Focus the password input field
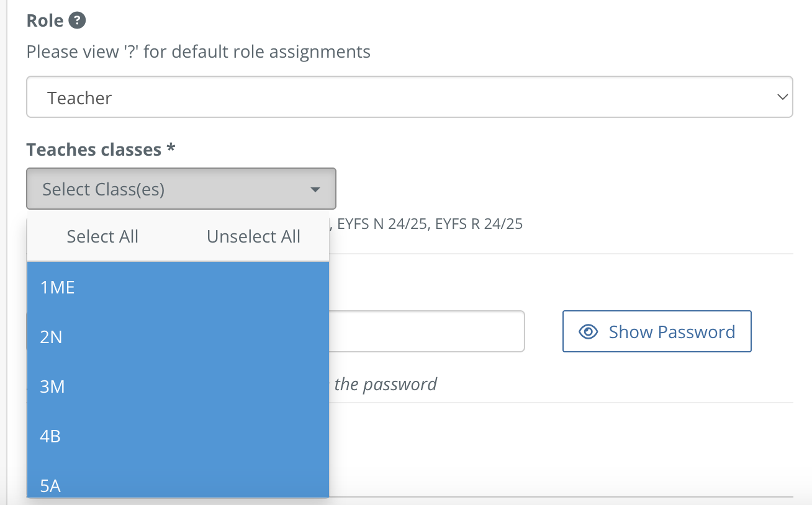This screenshot has height=505, width=812. click(x=427, y=331)
